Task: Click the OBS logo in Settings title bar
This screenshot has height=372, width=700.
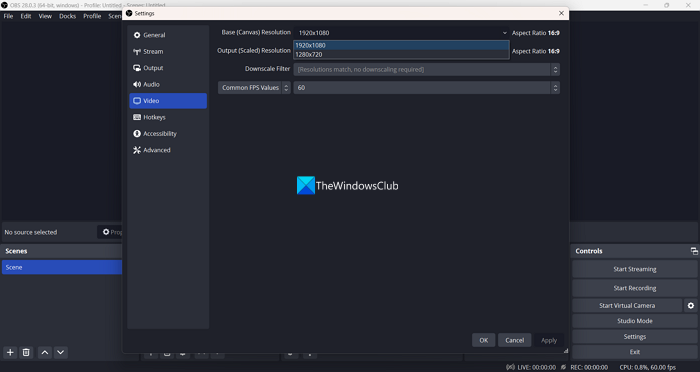Action: coord(129,13)
